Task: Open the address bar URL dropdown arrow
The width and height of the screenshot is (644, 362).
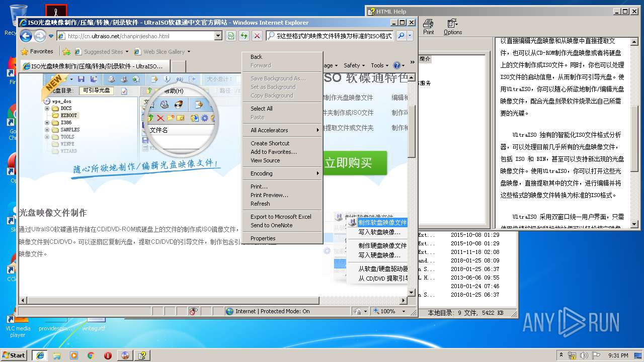Action: coord(218,36)
